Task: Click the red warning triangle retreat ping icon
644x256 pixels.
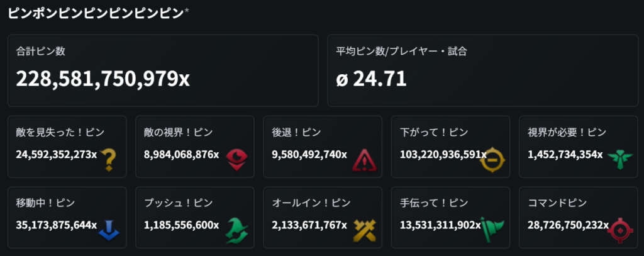Action: coord(364,160)
